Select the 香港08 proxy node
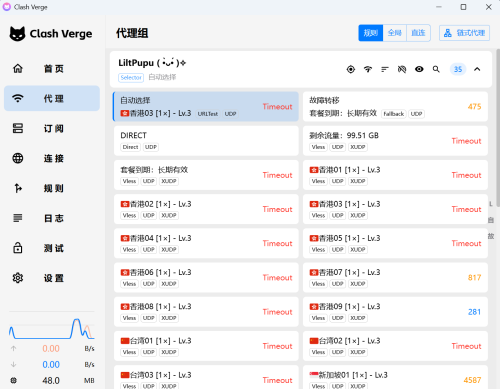This screenshot has height=389, width=500. (206, 312)
